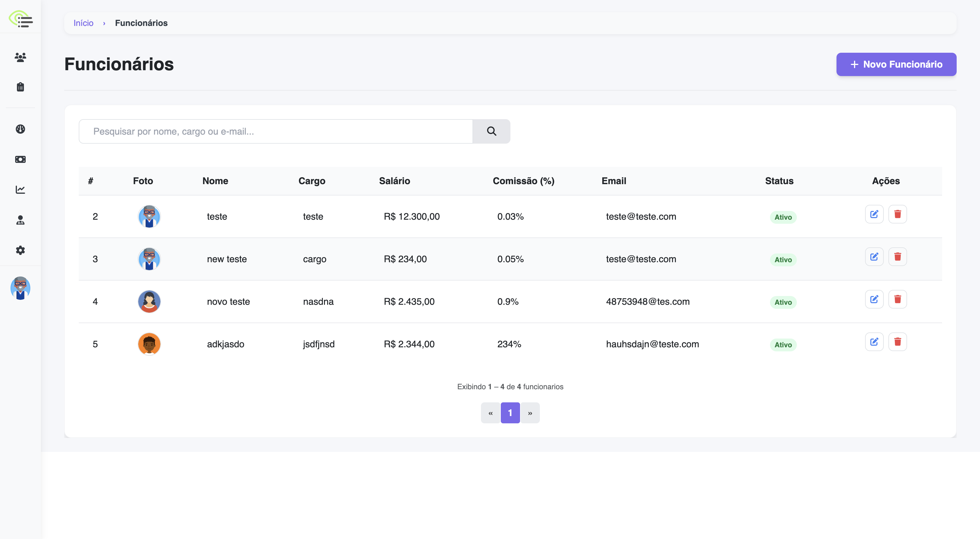Delete the employee named new teste
The height and width of the screenshot is (539, 980).
(x=897, y=257)
